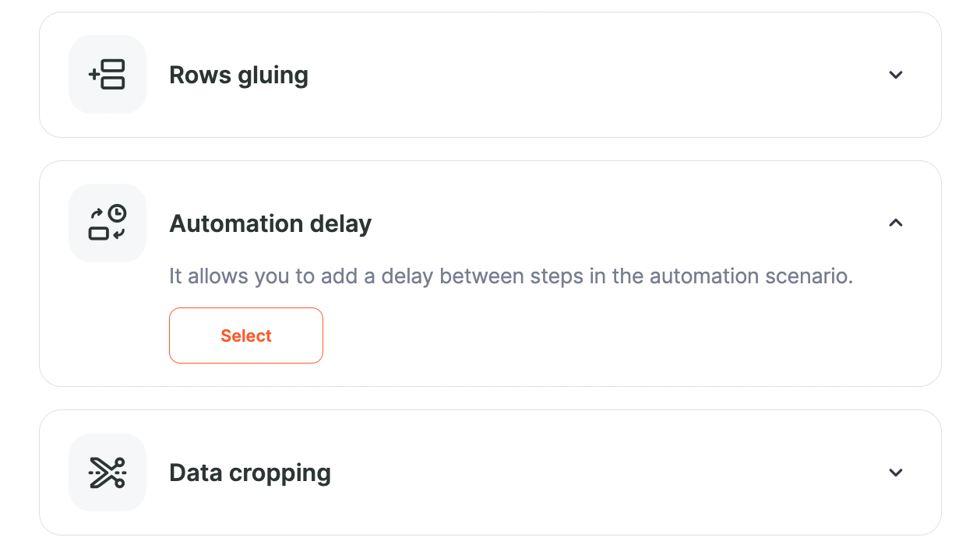Screen dimensions: 980x548
Task: Open the Data cropping title
Action: [250, 472]
